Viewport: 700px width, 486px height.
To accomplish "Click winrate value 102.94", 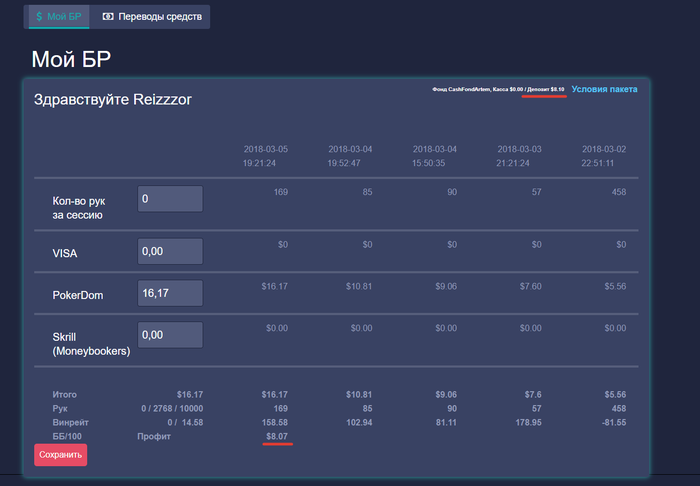I will (359, 422).
